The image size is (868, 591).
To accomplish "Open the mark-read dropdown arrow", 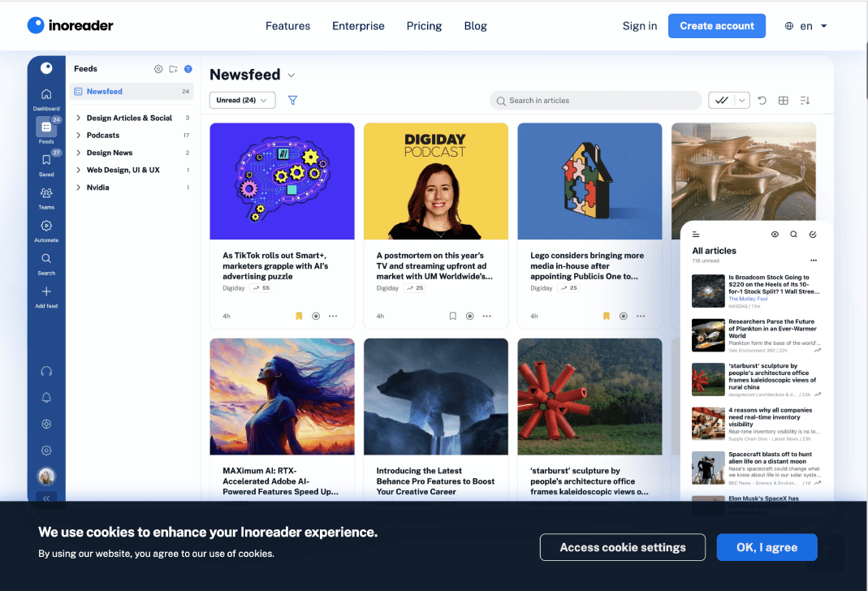I will [742, 100].
